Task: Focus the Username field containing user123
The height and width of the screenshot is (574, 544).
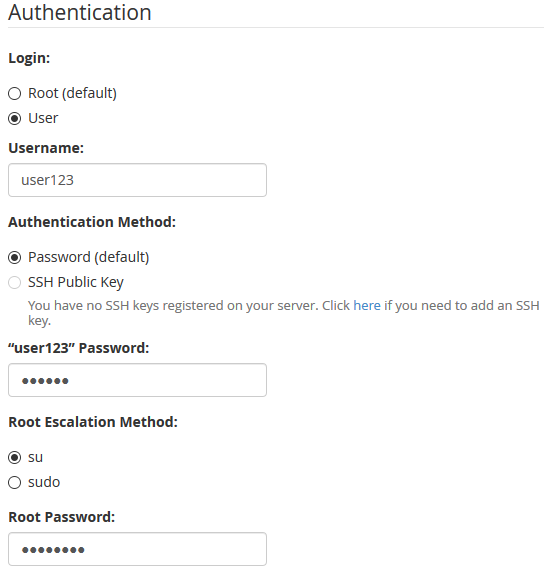Action: click(137, 180)
